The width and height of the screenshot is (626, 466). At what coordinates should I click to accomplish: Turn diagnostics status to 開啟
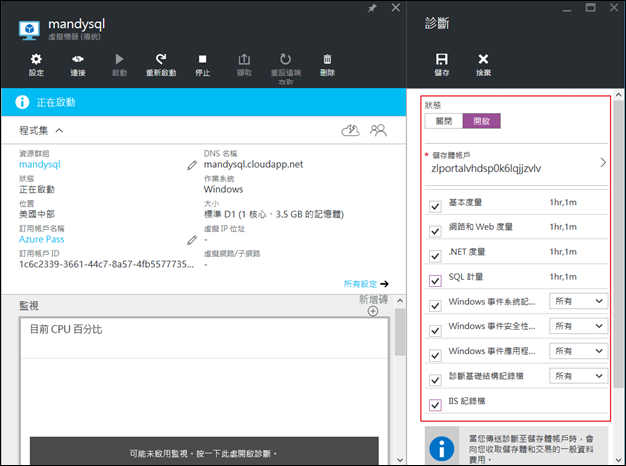point(481,121)
